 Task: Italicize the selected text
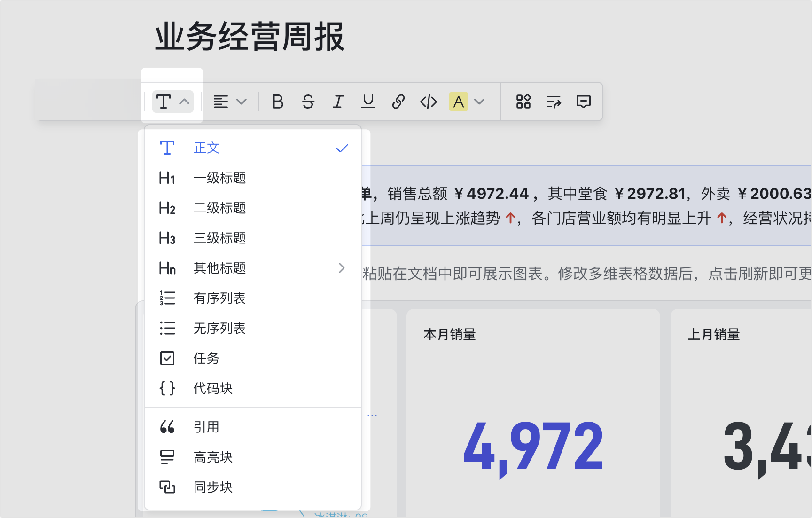[338, 102]
